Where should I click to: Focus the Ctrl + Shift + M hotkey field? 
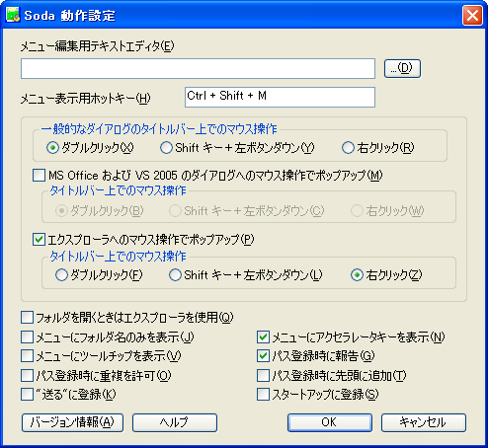click(x=280, y=97)
